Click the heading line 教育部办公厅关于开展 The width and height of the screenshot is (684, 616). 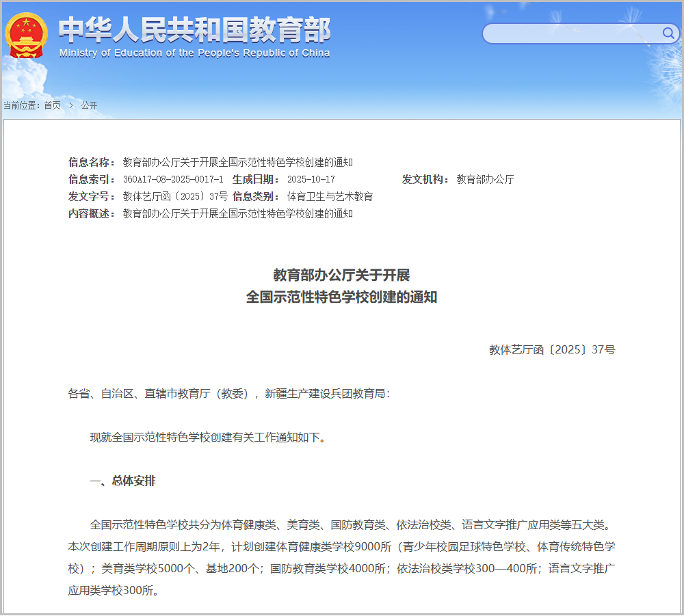tap(341, 275)
